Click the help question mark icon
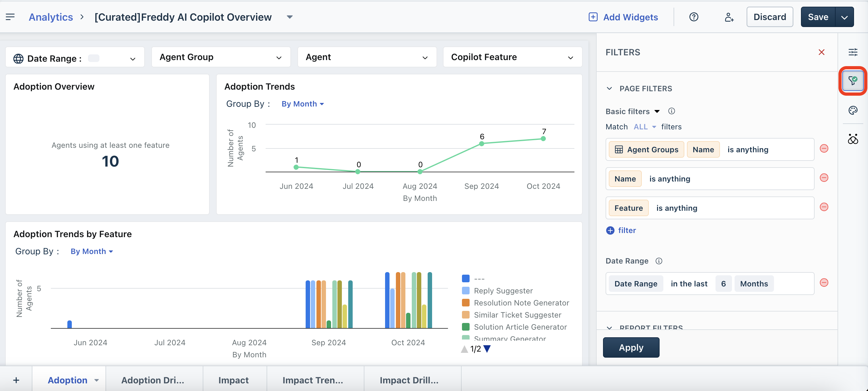The width and height of the screenshot is (868, 391). (694, 17)
